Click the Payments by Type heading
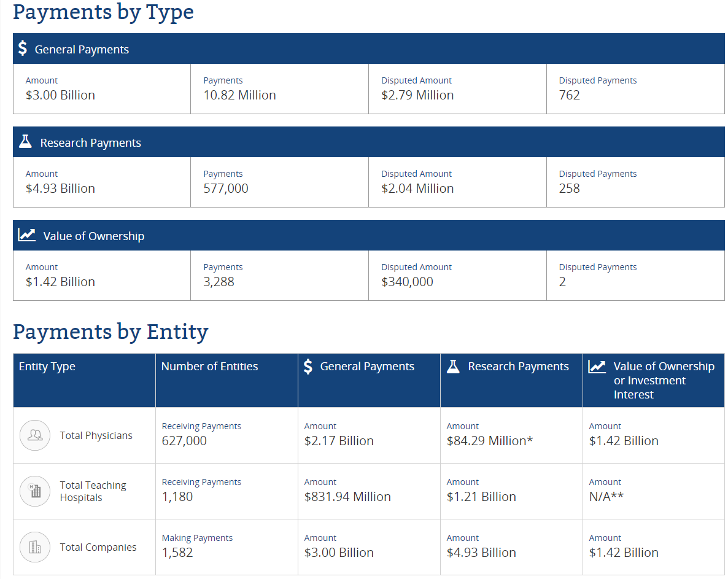This screenshot has height=579, width=728. pyautogui.click(x=103, y=12)
